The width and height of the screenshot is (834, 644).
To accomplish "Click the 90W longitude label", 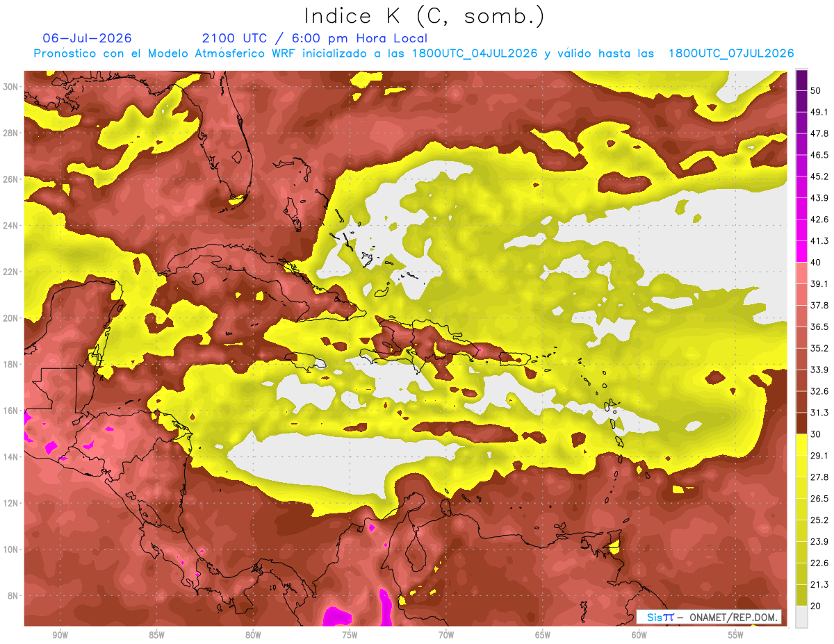I will 60,635.
